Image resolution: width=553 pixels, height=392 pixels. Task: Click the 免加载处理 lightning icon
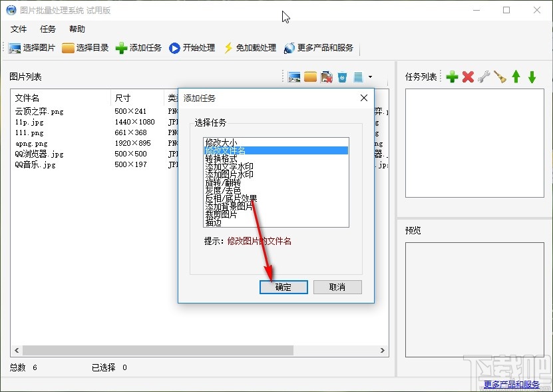pos(229,47)
